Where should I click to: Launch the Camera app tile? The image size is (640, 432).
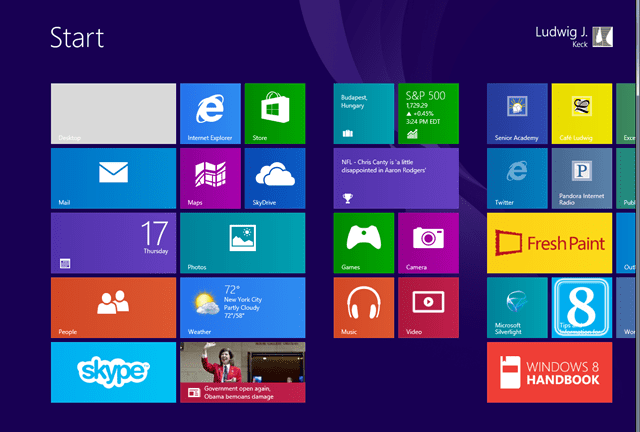tap(428, 242)
